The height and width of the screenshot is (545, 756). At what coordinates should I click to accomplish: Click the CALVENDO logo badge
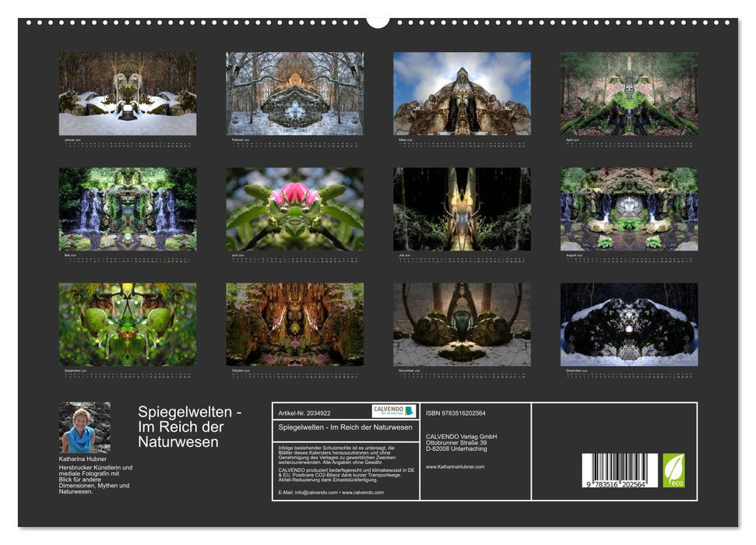393,411
